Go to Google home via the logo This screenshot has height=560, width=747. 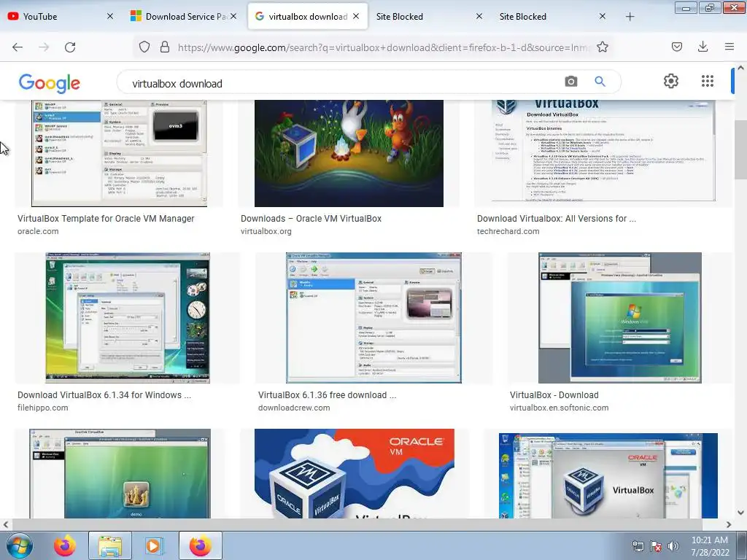click(x=50, y=83)
